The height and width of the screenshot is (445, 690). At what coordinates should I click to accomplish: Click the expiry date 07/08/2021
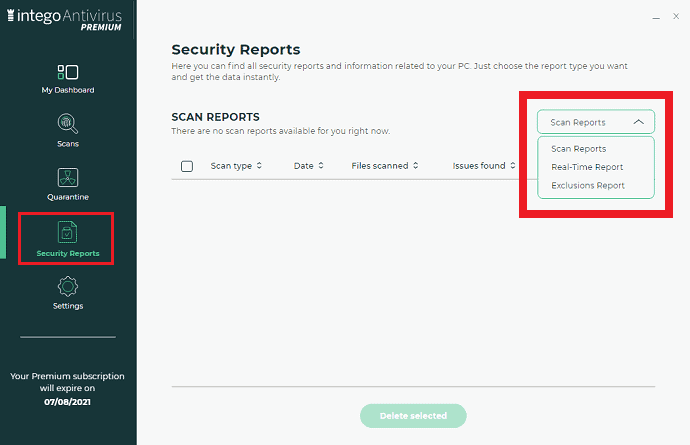tap(67, 401)
